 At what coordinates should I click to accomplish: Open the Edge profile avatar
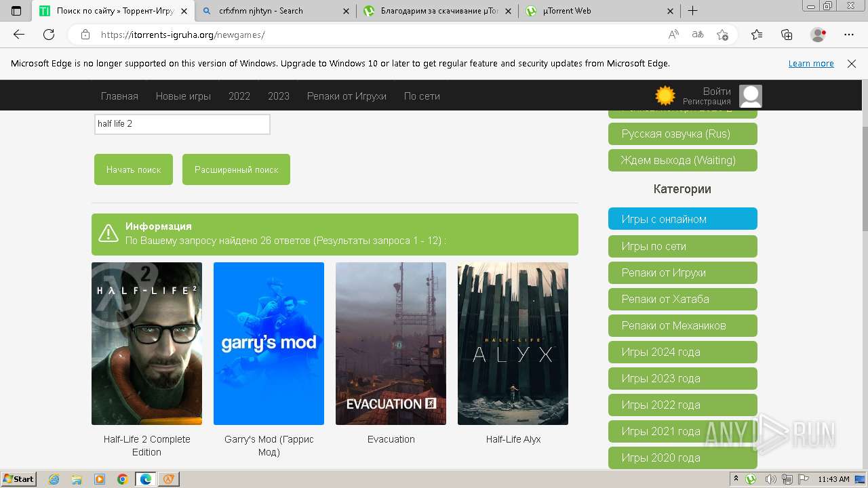(x=818, y=35)
